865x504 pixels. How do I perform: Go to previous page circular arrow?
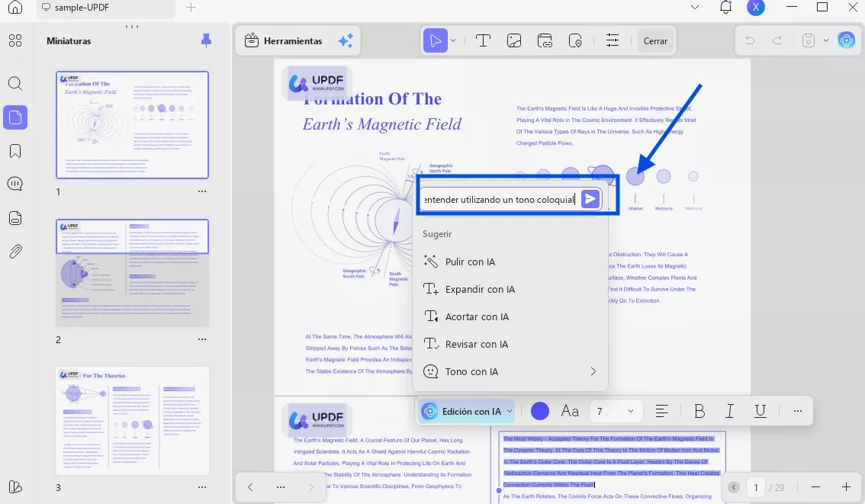[x=733, y=487]
